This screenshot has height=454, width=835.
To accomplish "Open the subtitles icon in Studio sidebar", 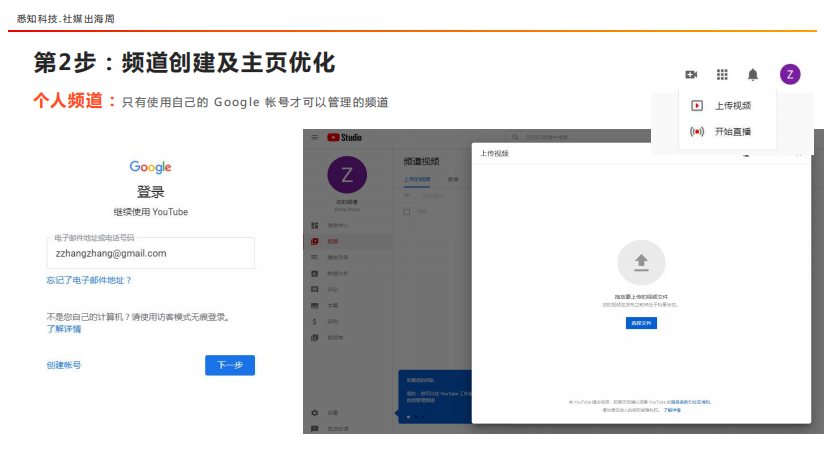I will [x=315, y=306].
